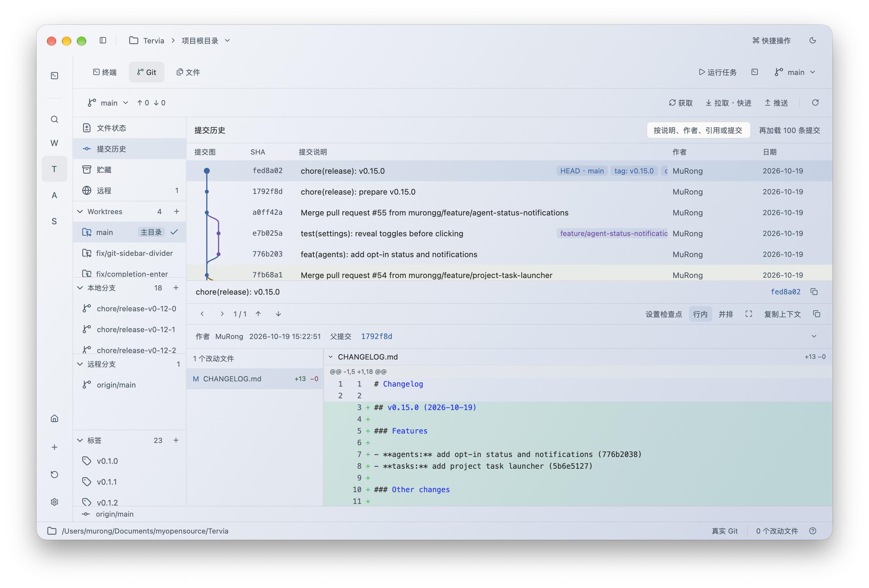869x588 pixels.
Task: Toggle fullscreen diff view icon
Action: (749, 314)
